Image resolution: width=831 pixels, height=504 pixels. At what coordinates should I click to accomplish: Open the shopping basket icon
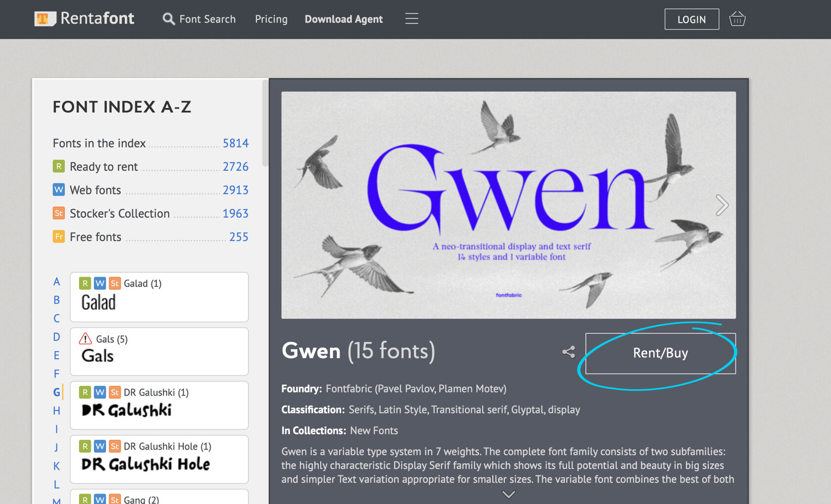(737, 19)
